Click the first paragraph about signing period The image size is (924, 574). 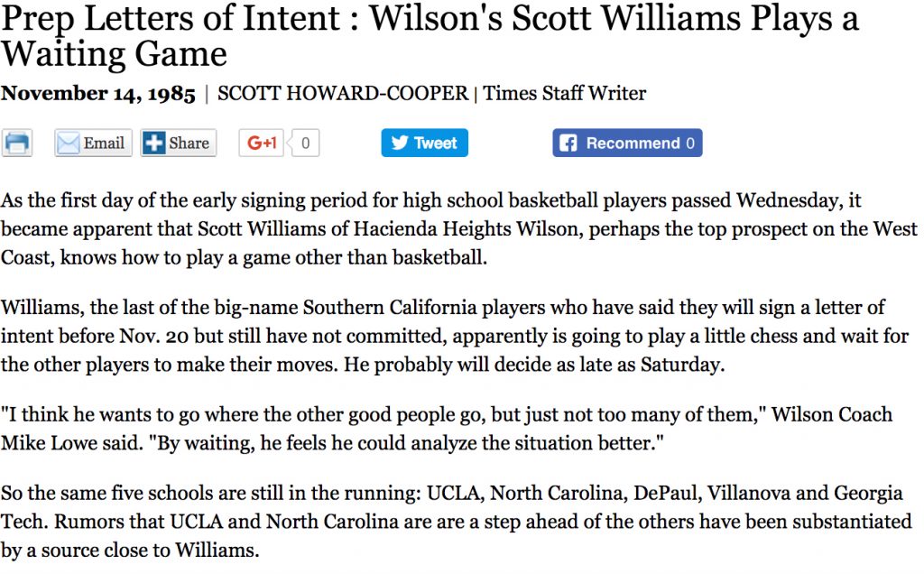tap(459, 228)
